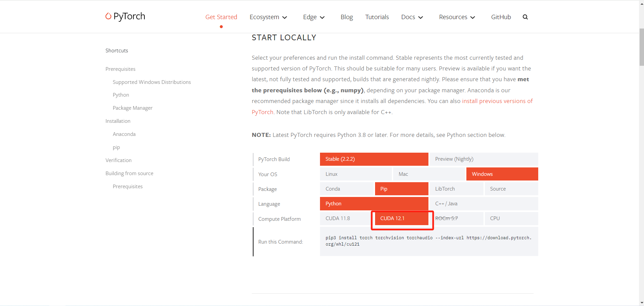
Task: Click the Run this Command label
Action: (281, 242)
